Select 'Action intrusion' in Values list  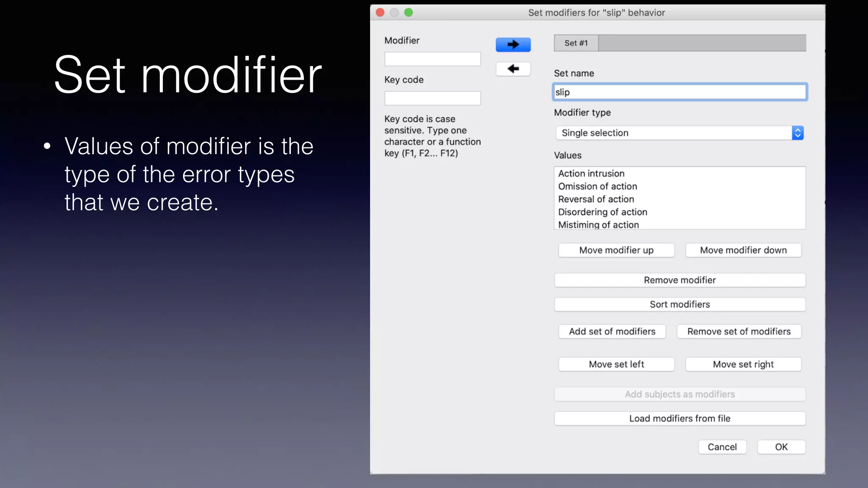(679, 174)
